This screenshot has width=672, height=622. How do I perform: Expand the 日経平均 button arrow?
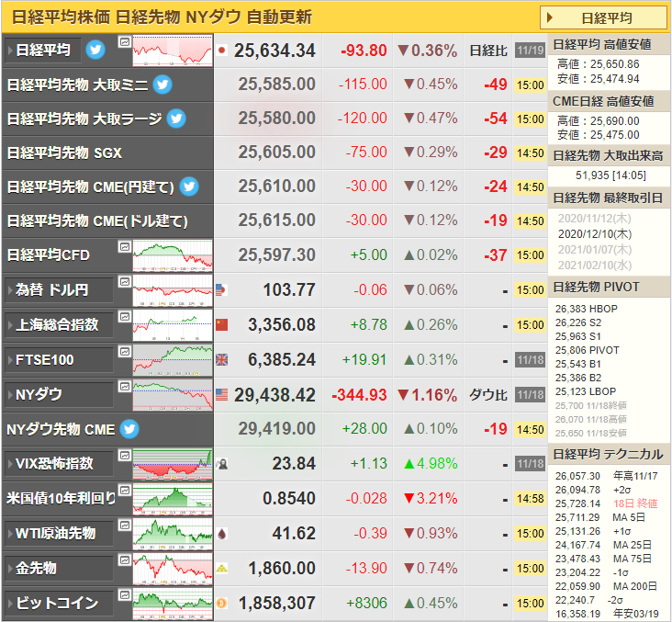10,51
